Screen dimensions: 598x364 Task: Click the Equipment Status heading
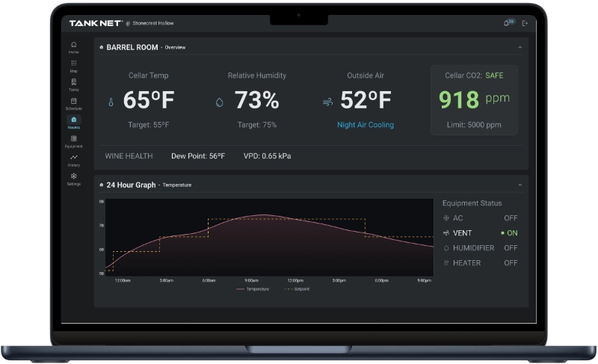point(472,203)
